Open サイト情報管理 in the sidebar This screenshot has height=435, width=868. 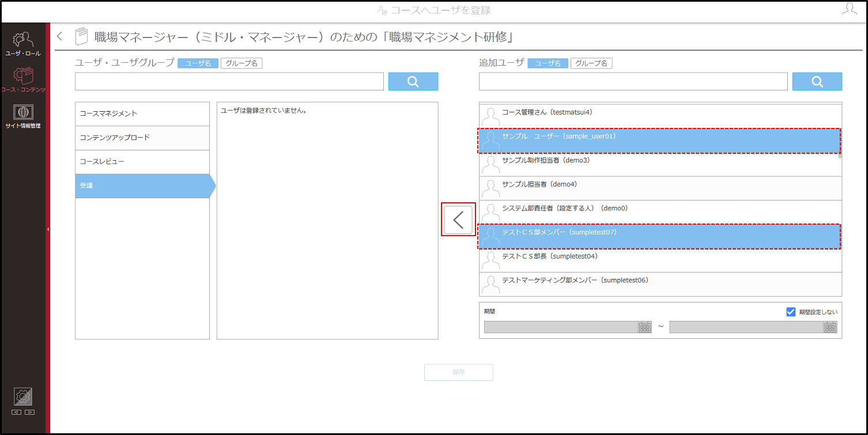click(x=23, y=117)
